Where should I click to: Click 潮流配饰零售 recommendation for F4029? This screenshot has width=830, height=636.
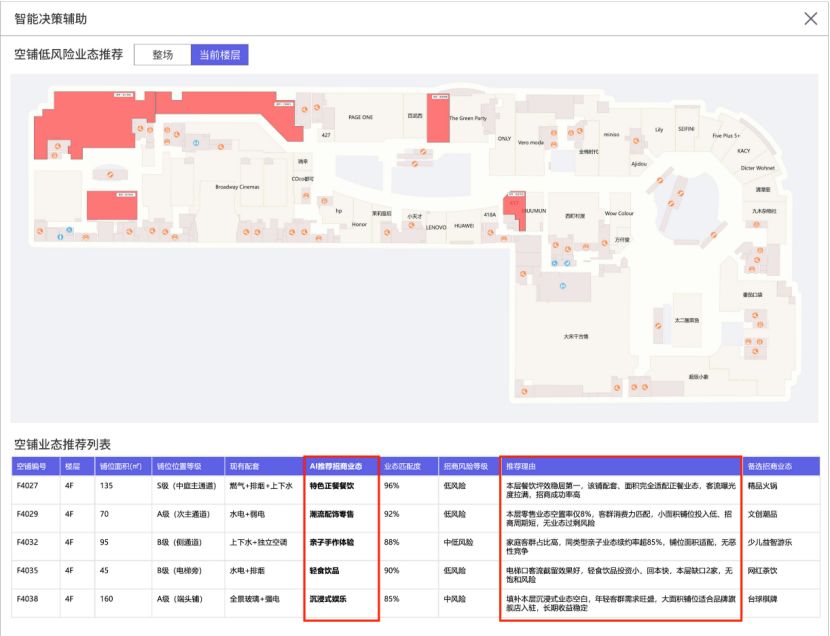click(332, 514)
